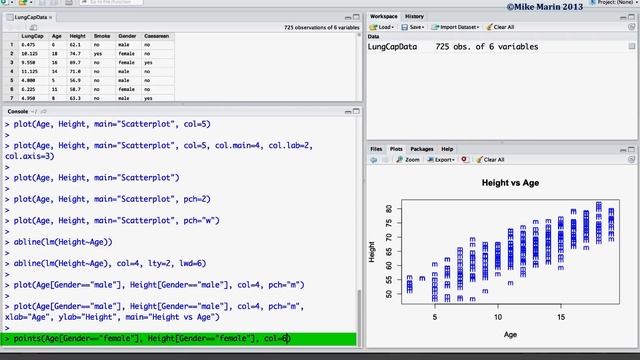640x360 pixels.
Task: Maximize the Console pane
Action: [356, 111]
